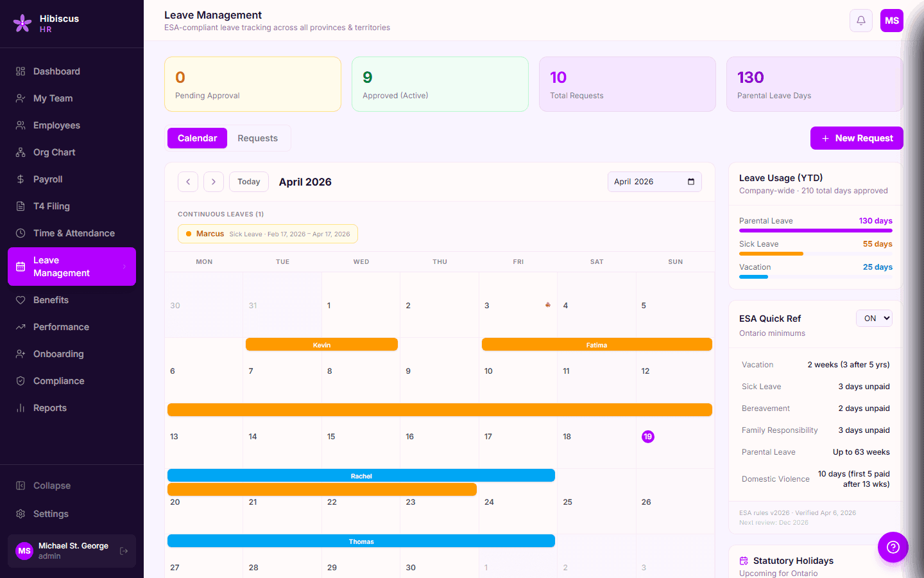The width and height of the screenshot is (924, 578).
Task: Click the Bereavement ESA row label
Action: point(766,408)
